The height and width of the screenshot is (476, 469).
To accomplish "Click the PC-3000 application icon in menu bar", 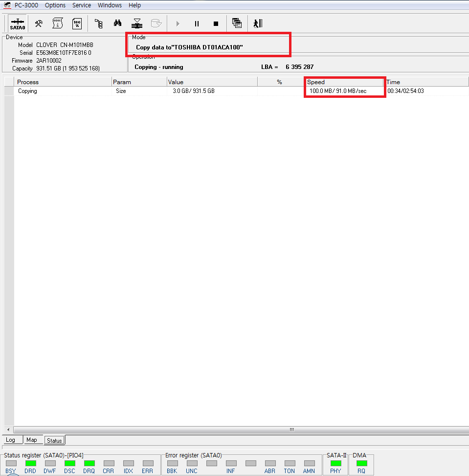I will click(x=7, y=5).
